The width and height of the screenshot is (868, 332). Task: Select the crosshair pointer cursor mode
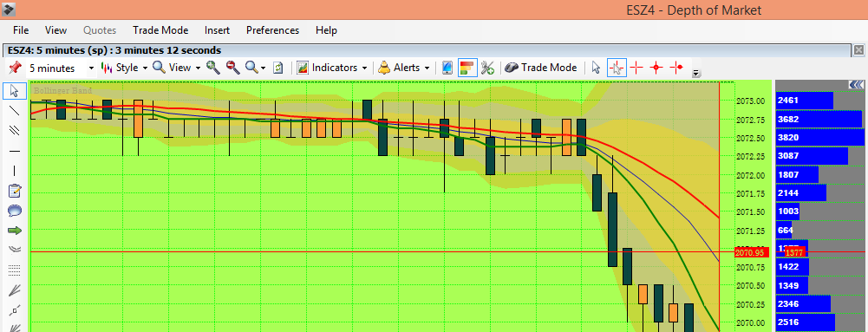pyautogui.click(x=617, y=68)
